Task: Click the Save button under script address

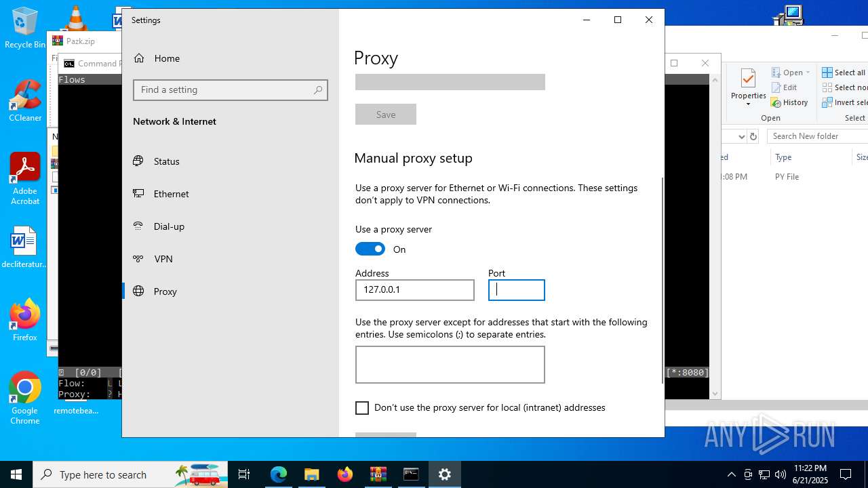Action: click(x=386, y=115)
